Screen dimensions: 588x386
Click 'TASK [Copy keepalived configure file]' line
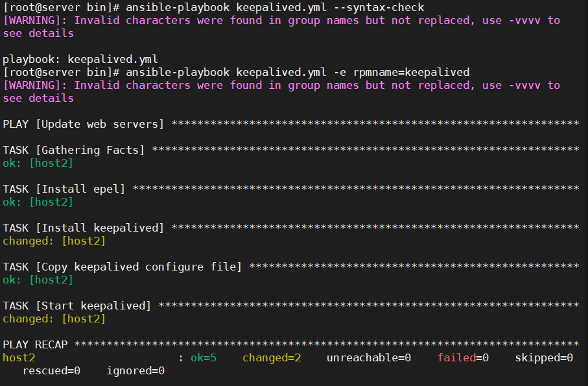(x=291, y=267)
